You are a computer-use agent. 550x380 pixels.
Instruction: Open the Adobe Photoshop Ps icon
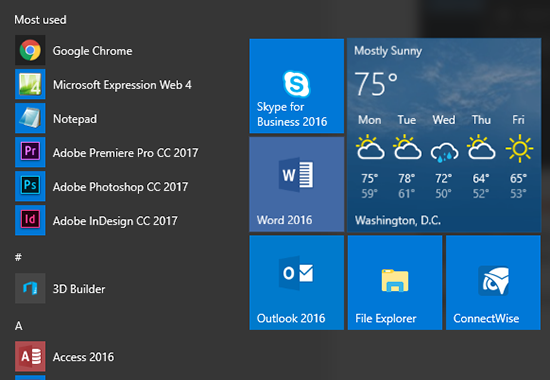pyautogui.click(x=30, y=186)
